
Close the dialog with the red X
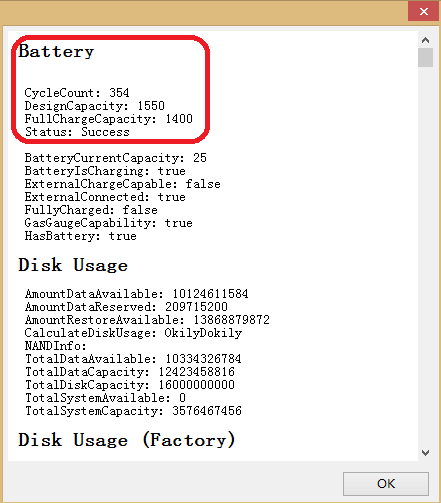click(423, 11)
